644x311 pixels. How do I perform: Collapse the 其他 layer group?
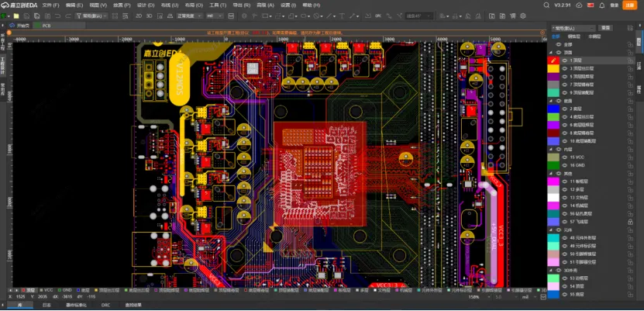click(x=551, y=174)
